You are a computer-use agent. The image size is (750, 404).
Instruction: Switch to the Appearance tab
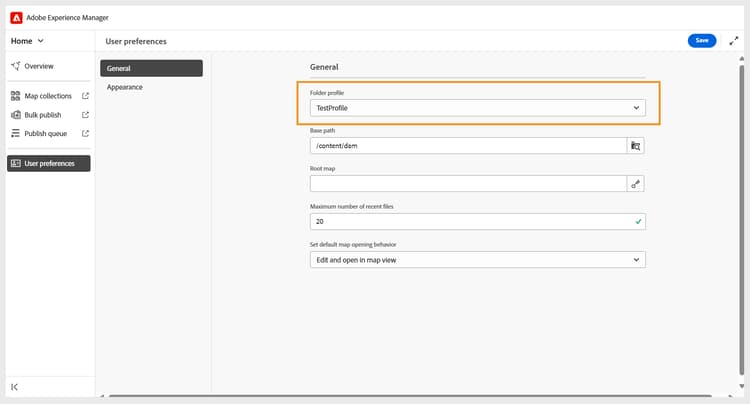pos(125,87)
